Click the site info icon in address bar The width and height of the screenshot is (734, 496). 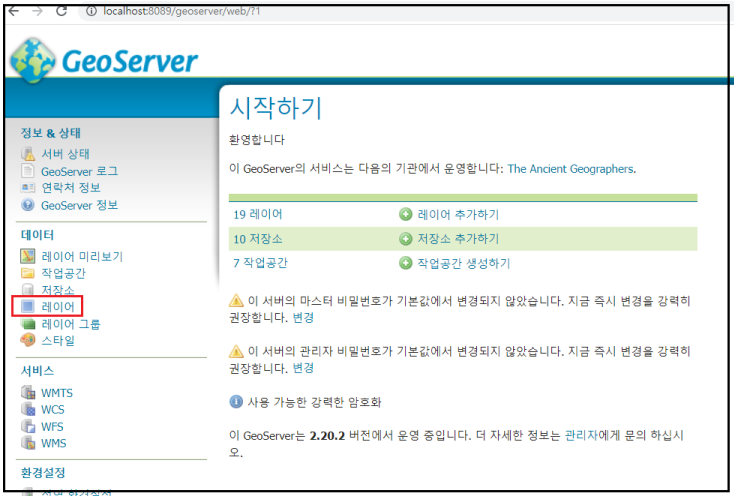click(92, 11)
